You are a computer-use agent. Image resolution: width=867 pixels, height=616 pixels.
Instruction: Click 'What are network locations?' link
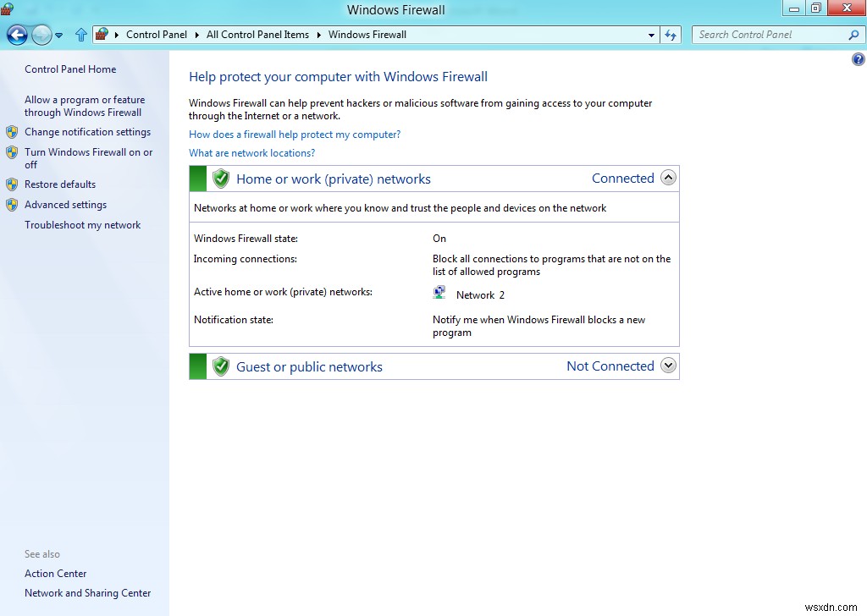(x=251, y=152)
